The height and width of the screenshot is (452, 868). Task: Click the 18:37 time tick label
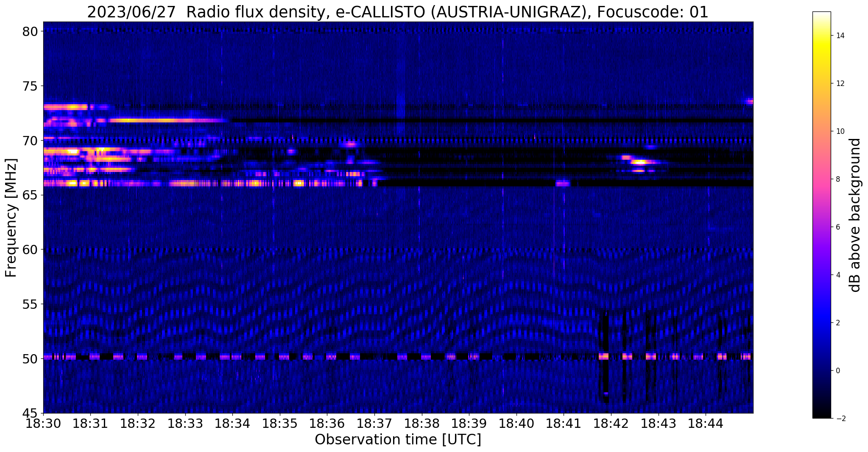(x=374, y=423)
